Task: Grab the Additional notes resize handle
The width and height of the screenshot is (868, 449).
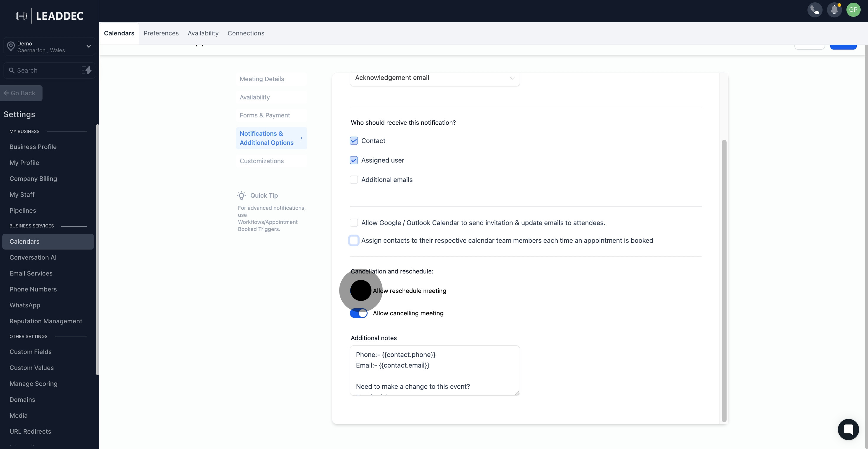Action: 517,393
